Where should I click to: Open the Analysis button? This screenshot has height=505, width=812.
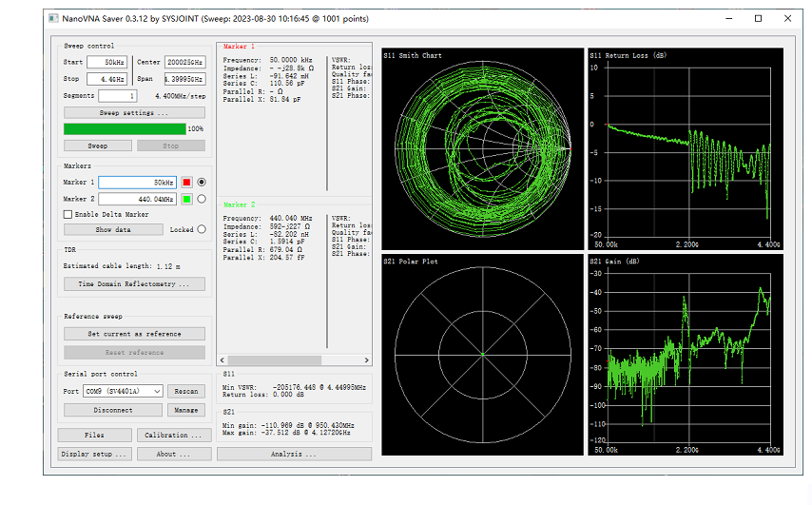pyautogui.click(x=294, y=454)
